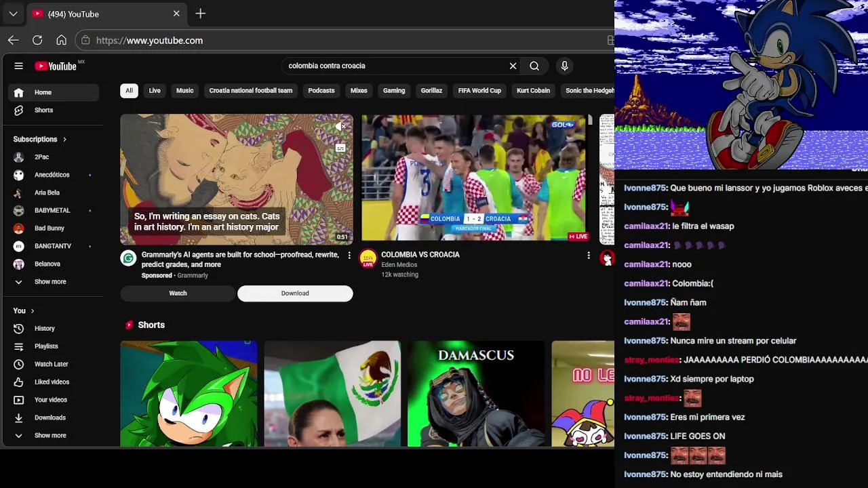Open Playlists in sidebar
The height and width of the screenshot is (488, 868).
(53, 346)
